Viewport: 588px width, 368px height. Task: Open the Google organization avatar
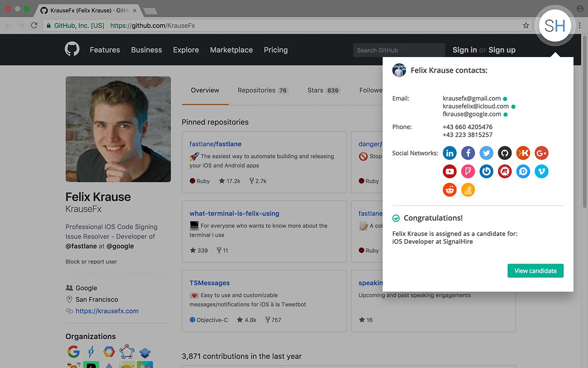(x=73, y=352)
